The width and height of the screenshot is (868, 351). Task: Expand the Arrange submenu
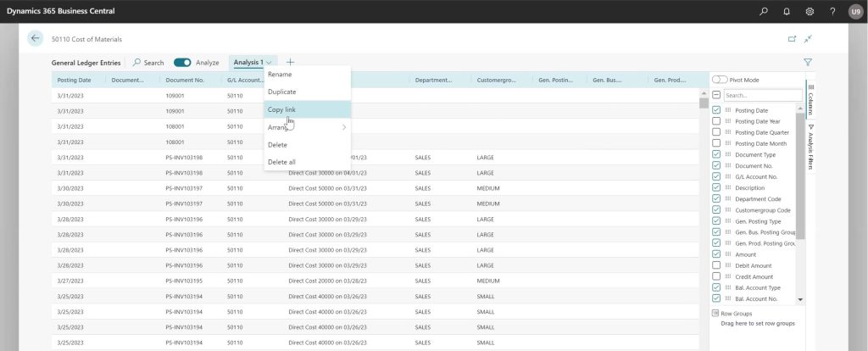pyautogui.click(x=307, y=127)
